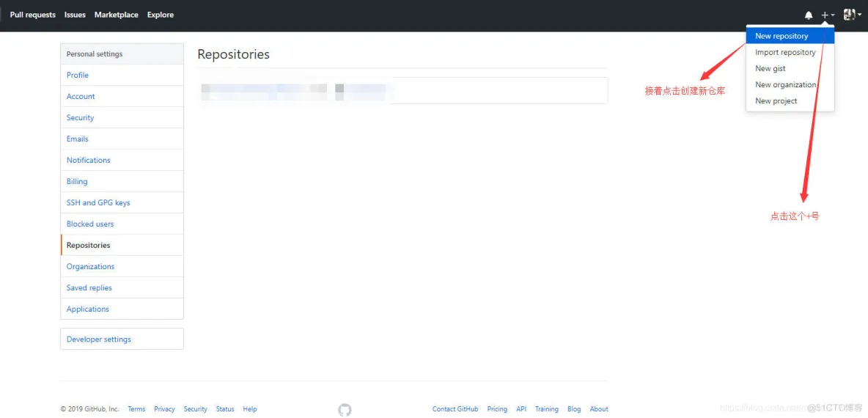Click the GitHub logo in footer
The image size is (868, 418).
click(x=345, y=410)
